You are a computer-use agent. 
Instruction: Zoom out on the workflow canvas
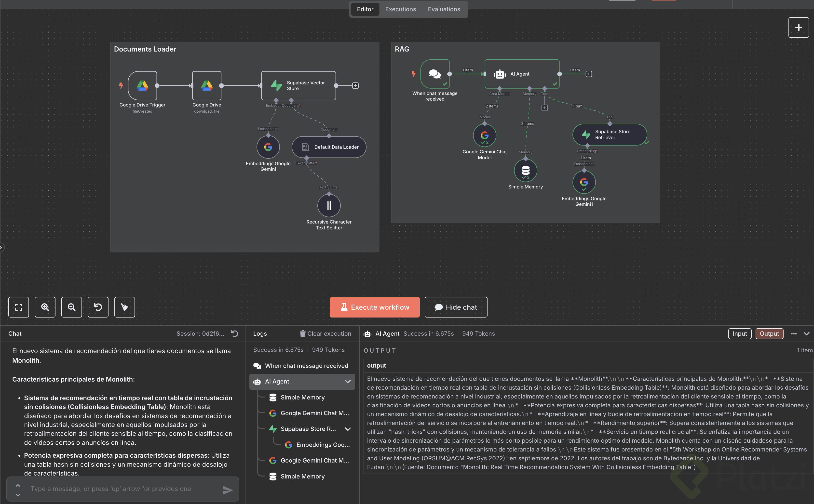pyautogui.click(x=71, y=307)
